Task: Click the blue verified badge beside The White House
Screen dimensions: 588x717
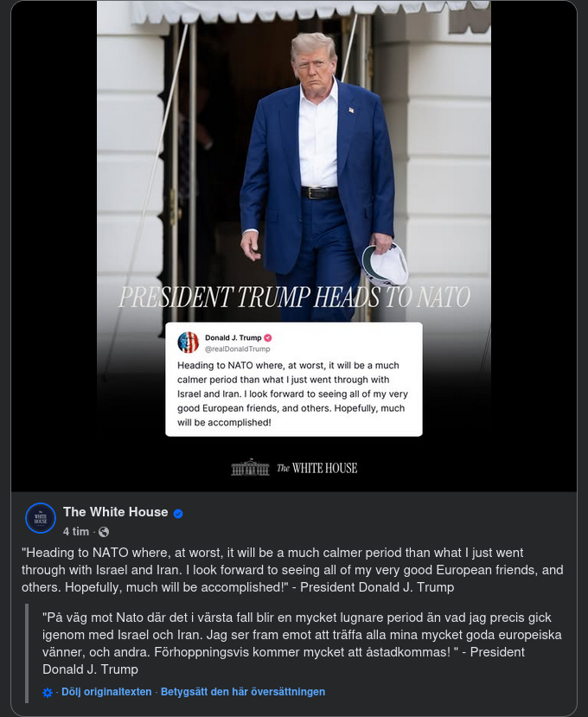Action: 178,514
